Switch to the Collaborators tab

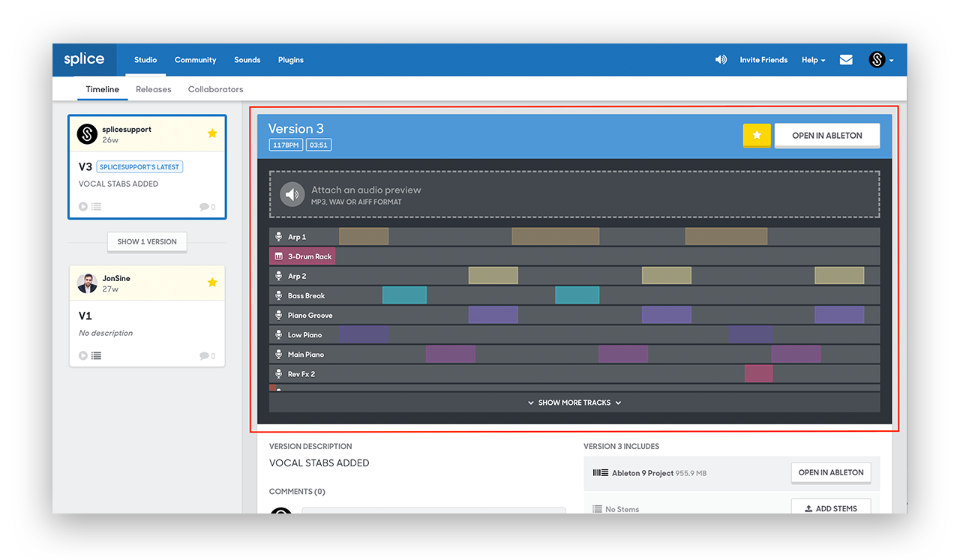(x=215, y=89)
